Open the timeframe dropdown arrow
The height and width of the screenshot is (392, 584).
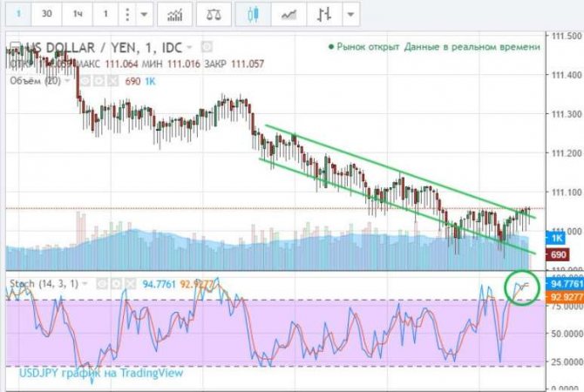[x=143, y=15]
